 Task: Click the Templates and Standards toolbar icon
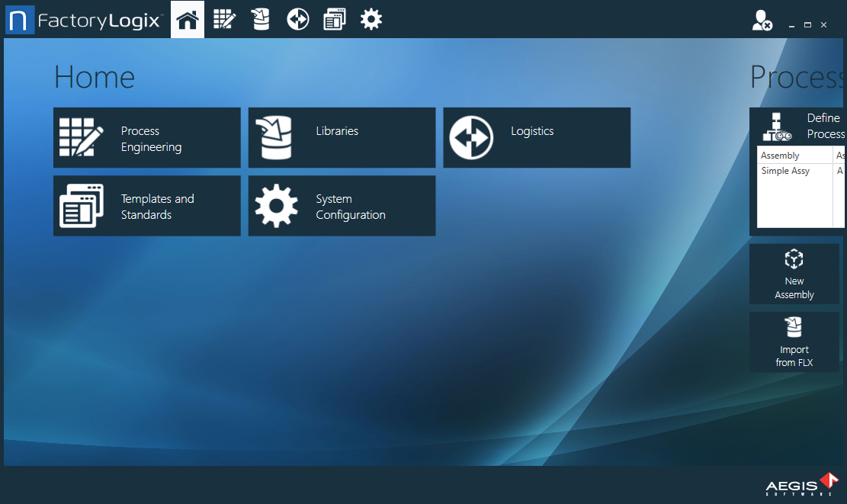click(334, 19)
